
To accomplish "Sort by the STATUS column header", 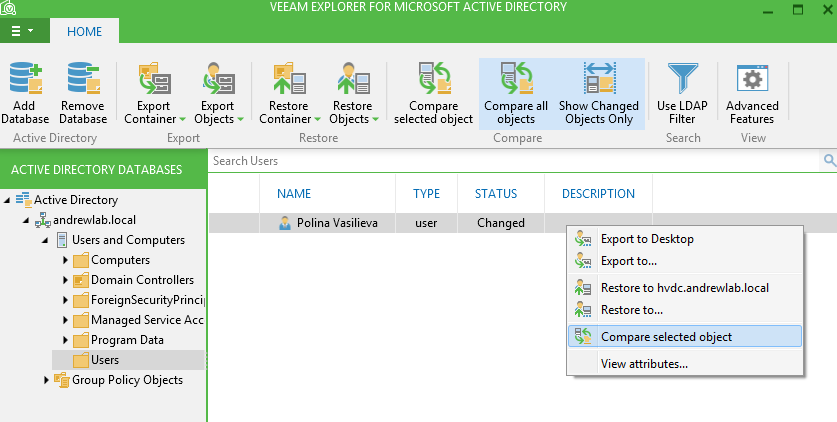I will (501, 194).
